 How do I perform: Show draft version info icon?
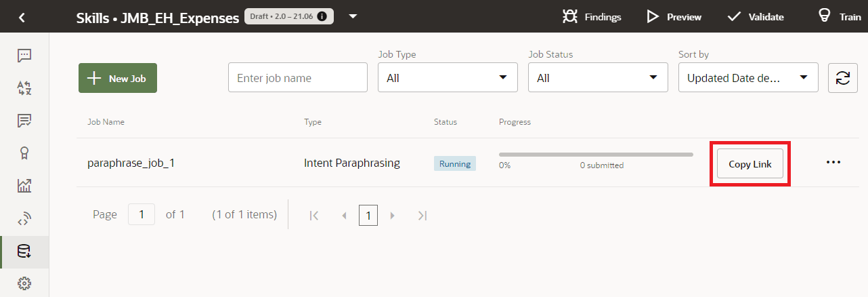[x=322, y=16]
